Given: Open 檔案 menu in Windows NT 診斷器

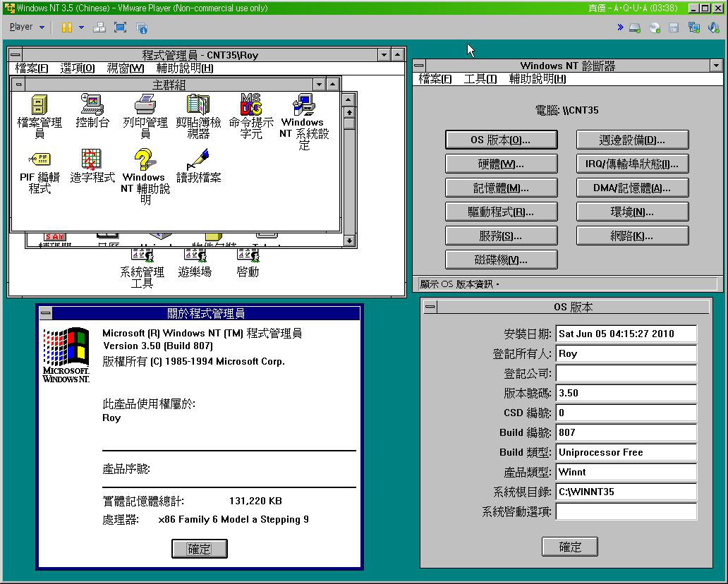Looking at the screenshot, I should (435, 79).
